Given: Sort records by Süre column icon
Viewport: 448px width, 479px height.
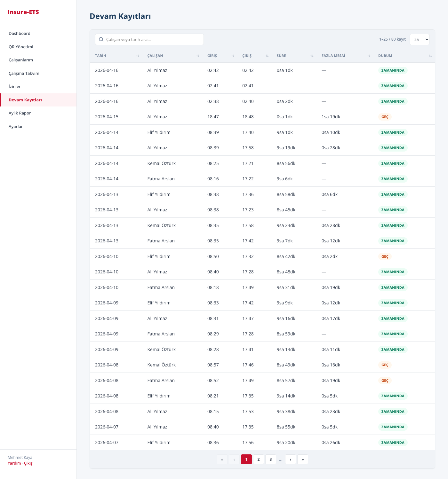Looking at the screenshot, I should (x=312, y=56).
